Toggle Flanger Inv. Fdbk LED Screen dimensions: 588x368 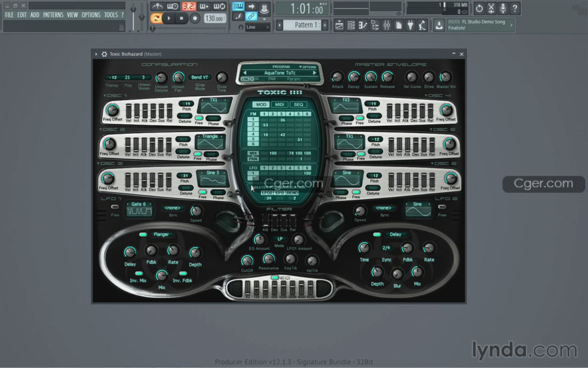pos(183,274)
